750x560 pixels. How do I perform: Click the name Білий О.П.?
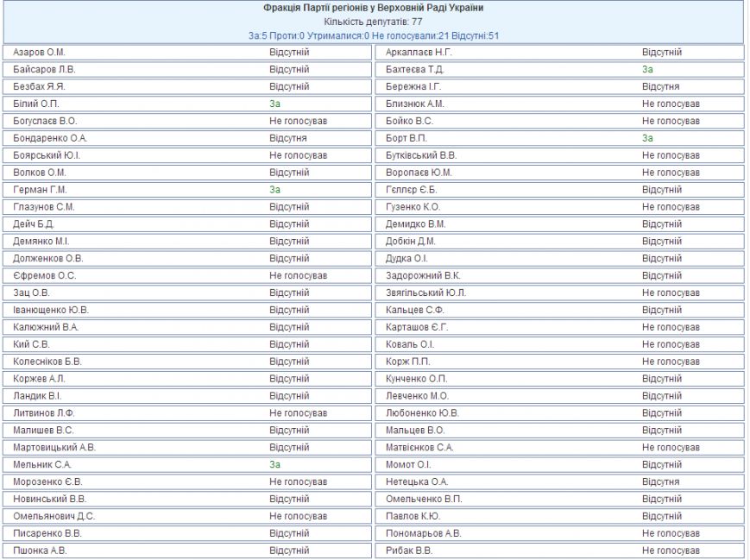point(36,104)
